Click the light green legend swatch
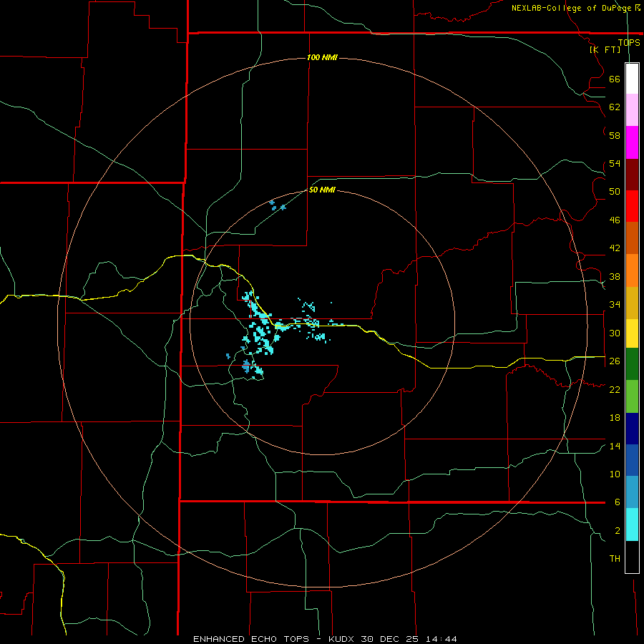644x644 pixels. tap(632, 396)
